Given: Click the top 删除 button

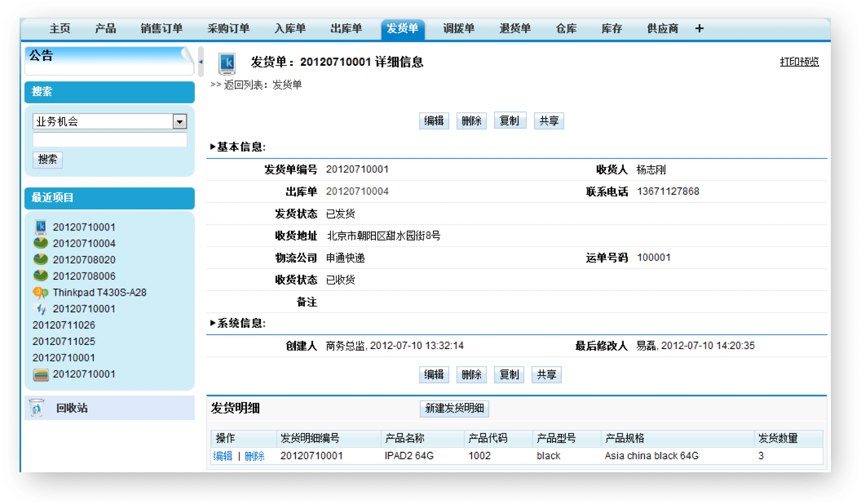Looking at the screenshot, I should pyautogui.click(x=472, y=121).
